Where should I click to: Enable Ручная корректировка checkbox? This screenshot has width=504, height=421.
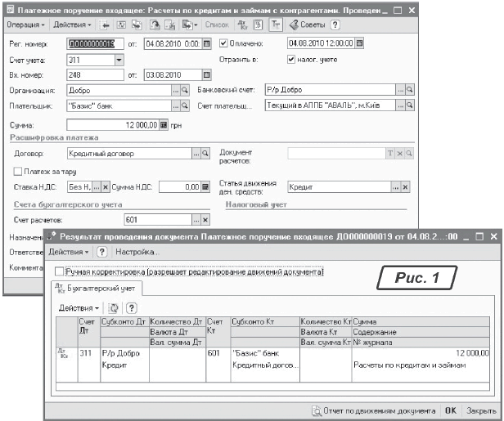(57, 271)
